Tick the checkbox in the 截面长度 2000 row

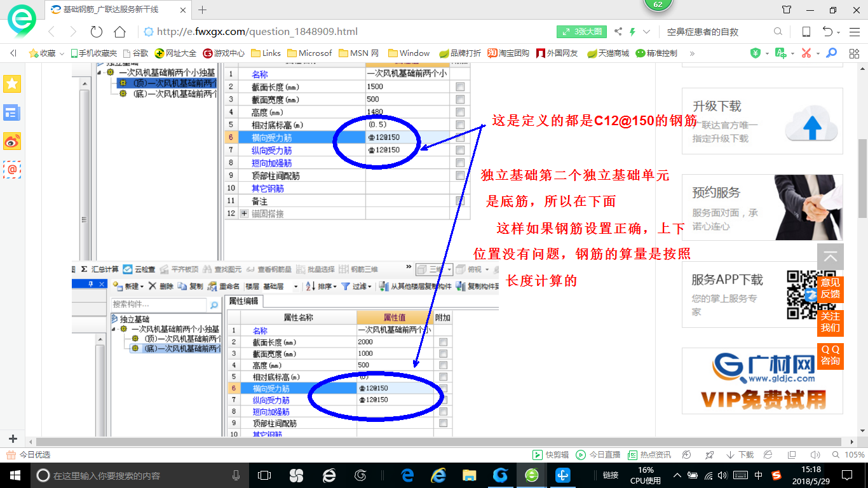click(443, 342)
